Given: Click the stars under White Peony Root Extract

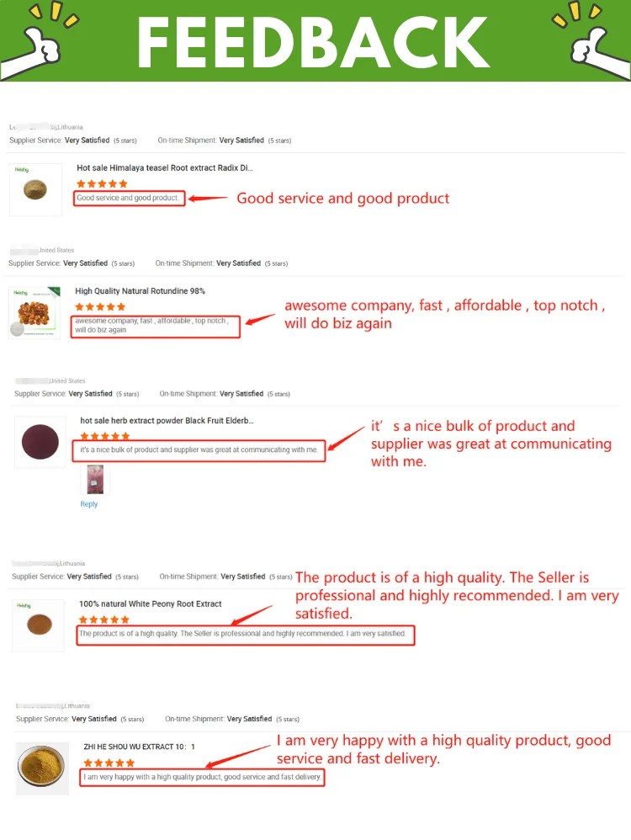Looking at the screenshot, I should (x=104, y=619).
